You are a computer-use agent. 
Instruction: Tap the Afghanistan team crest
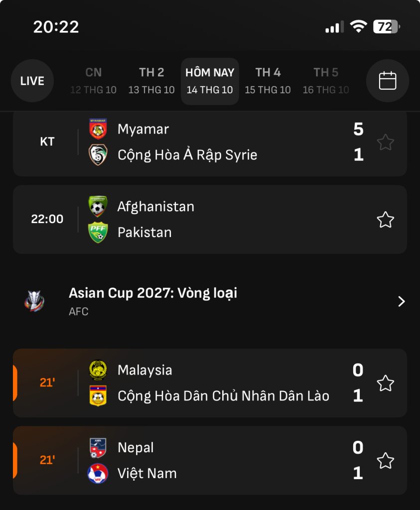click(98, 206)
